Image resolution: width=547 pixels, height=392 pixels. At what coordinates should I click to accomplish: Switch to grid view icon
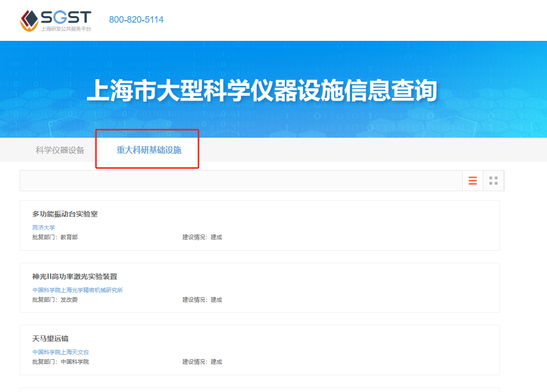pos(493,181)
